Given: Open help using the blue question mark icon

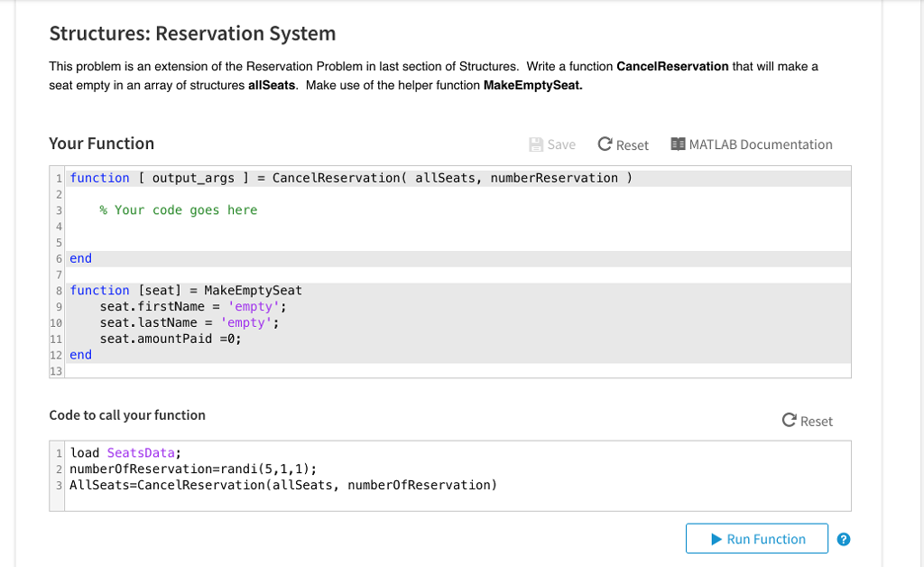Looking at the screenshot, I should tap(844, 539).
